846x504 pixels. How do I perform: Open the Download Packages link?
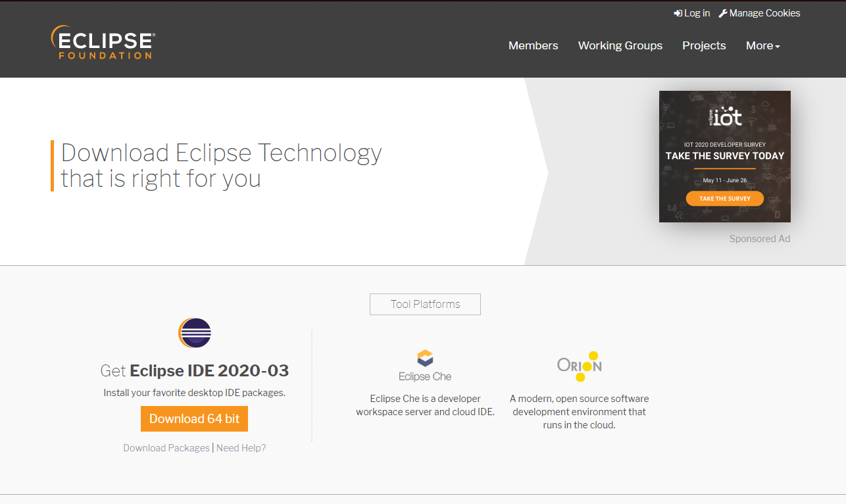pos(166,448)
